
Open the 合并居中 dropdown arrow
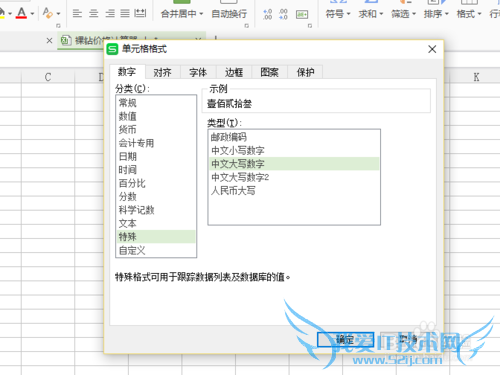201,14
